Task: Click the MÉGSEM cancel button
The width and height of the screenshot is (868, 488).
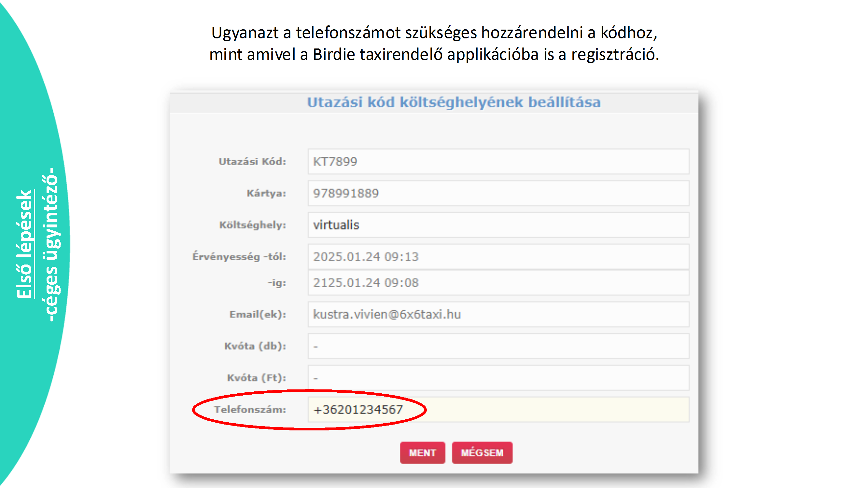Action: tap(482, 453)
